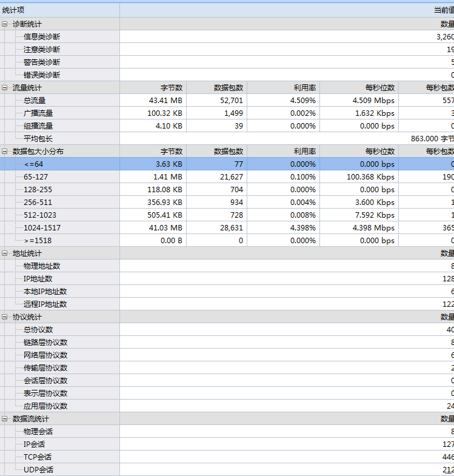
Task: Click the 41.03 MB cell
Action: click(x=153, y=228)
